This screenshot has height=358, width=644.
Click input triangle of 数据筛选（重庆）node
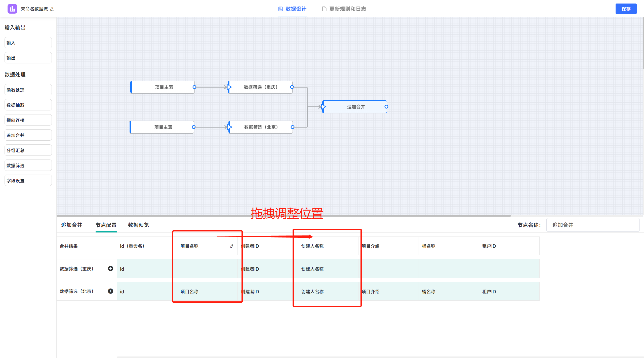tap(229, 87)
